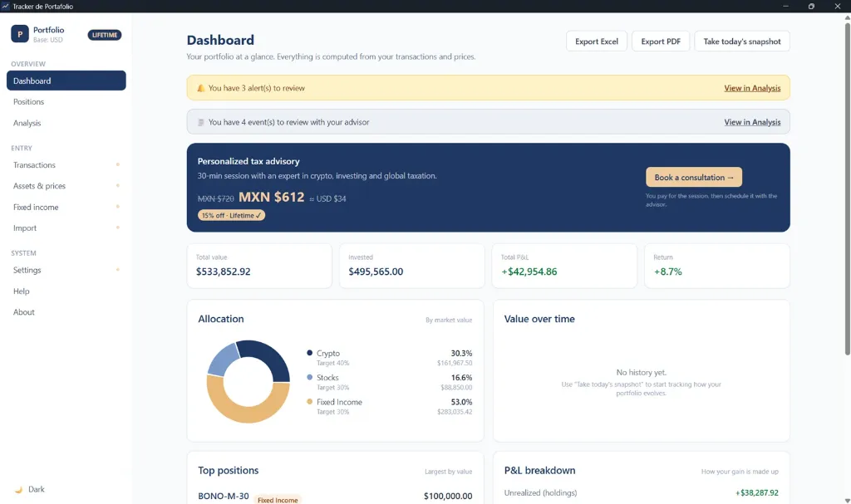Viewport: 851px width, 504px height.
Task: Click the app icon in the title bar
Action: [x=6, y=6]
